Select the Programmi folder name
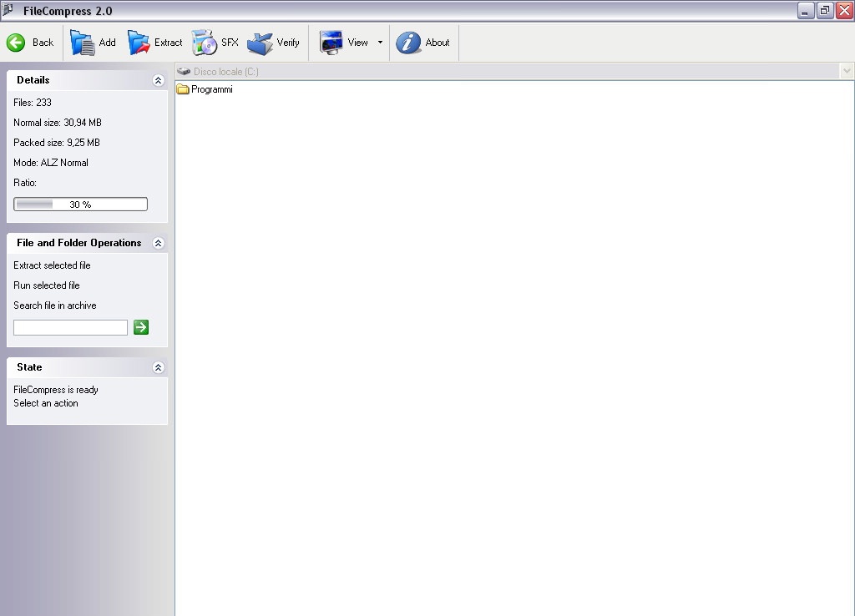Viewport: 855px width, 616px height. pos(212,89)
